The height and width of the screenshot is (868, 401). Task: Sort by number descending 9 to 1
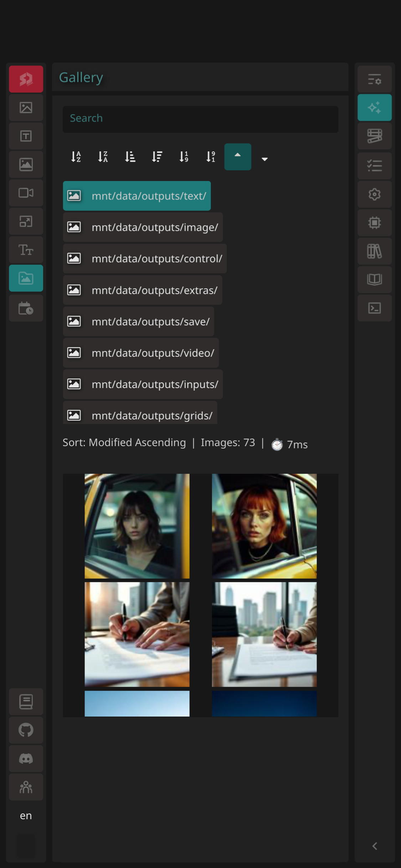[x=211, y=157]
